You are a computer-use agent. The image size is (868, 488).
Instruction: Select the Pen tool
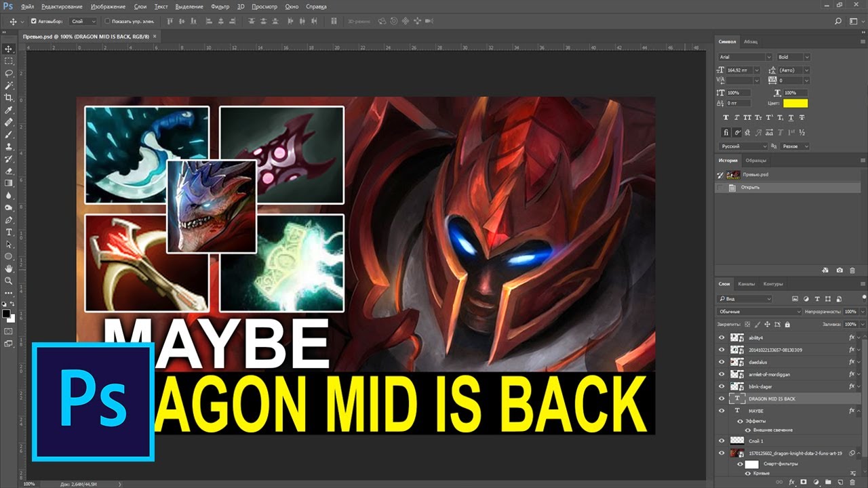coord(9,220)
